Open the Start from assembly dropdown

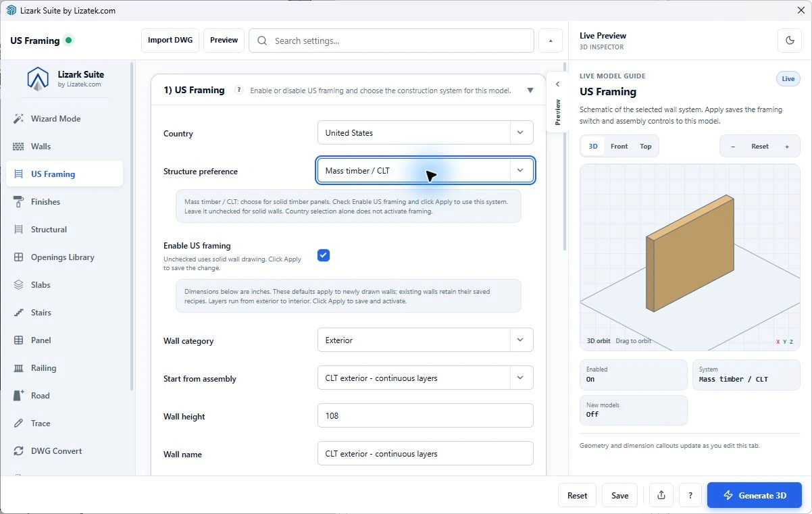[x=425, y=378]
